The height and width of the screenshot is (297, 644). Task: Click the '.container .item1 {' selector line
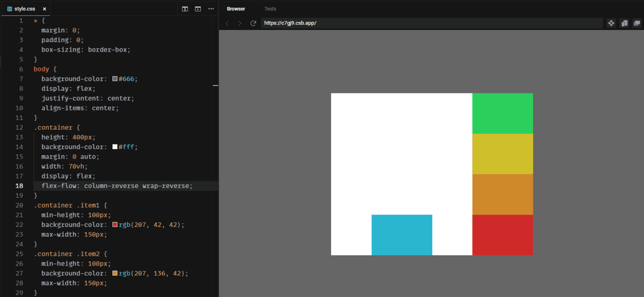tap(70, 205)
